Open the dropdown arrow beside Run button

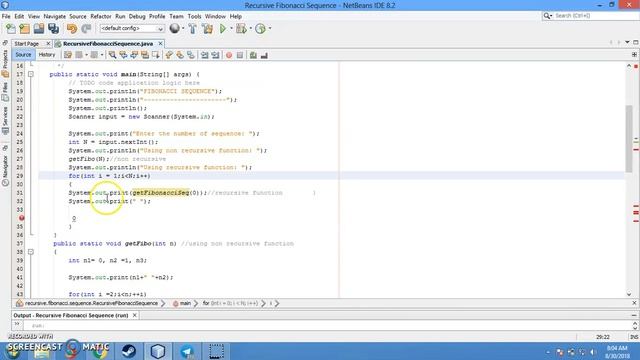[231, 29]
